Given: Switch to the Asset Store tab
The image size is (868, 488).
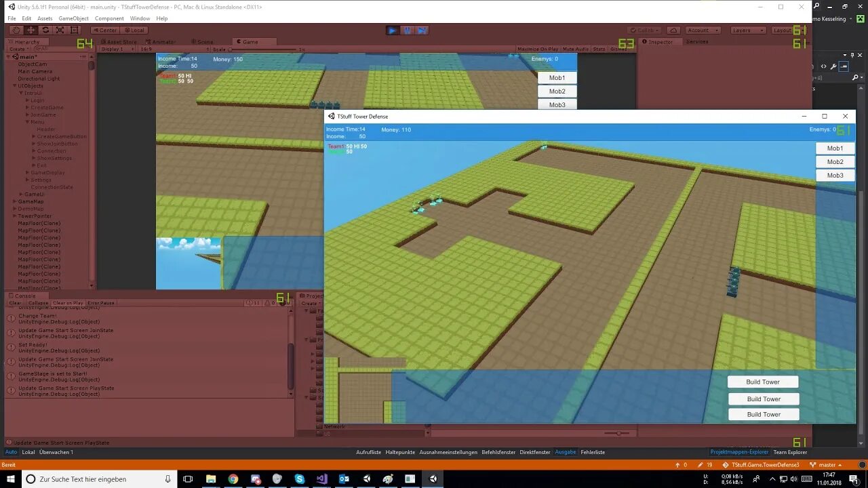Looking at the screenshot, I should [x=119, y=42].
